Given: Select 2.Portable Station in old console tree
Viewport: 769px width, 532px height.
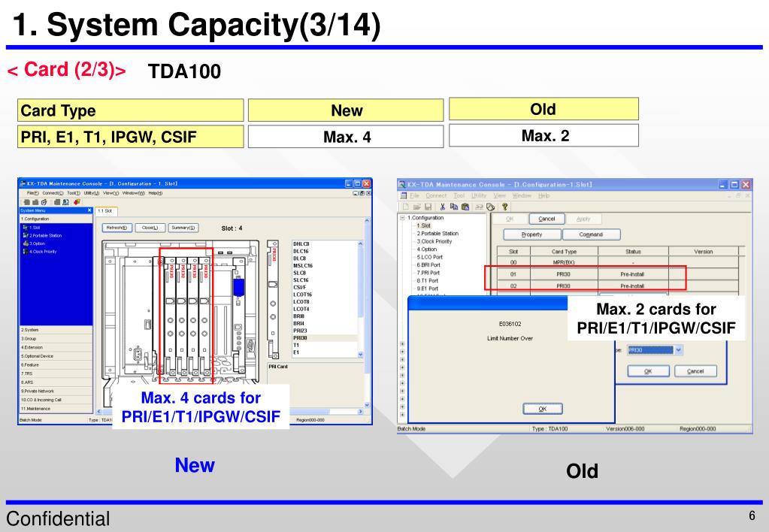Looking at the screenshot, I should point(437,234).
